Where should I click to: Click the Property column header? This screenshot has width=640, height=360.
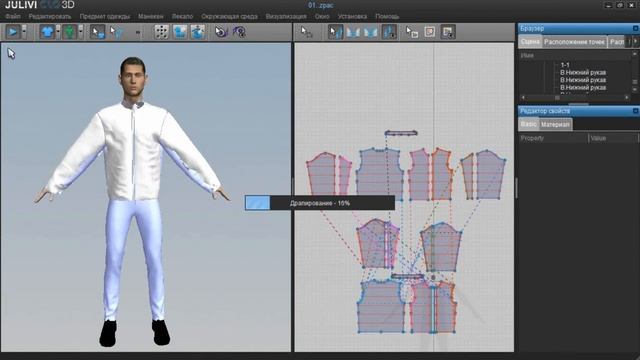click(553, 138)
